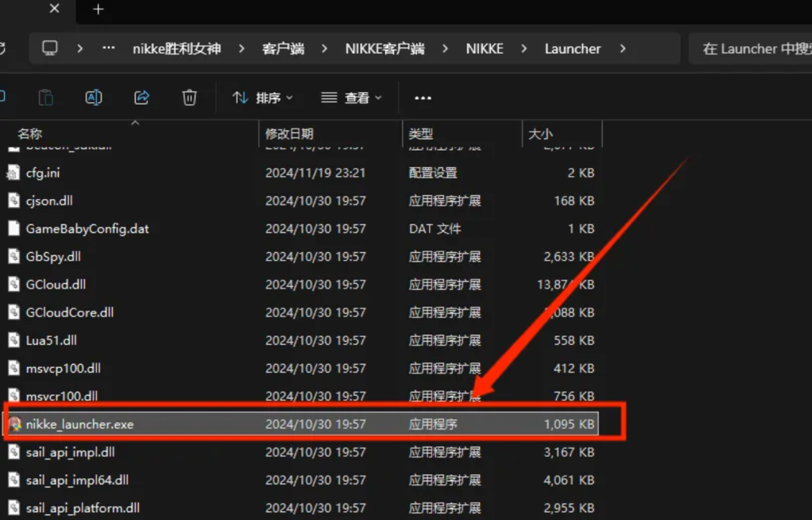Image resolution: width=812 pixels, height=520 pixels.
Task: Click the 配置设置 type cell
Action: point(432,173)
